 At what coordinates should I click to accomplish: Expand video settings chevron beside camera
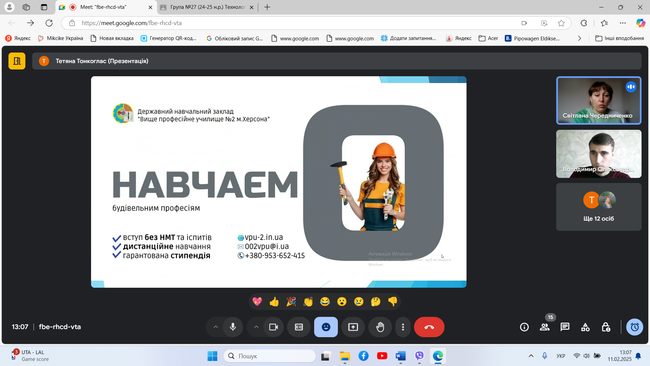click(x=256, y=327)
